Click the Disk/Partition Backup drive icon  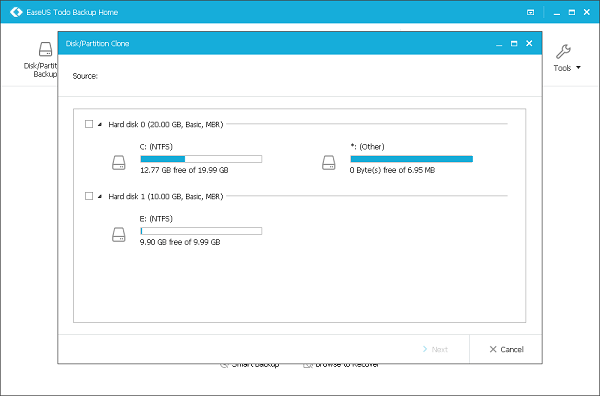46,49
